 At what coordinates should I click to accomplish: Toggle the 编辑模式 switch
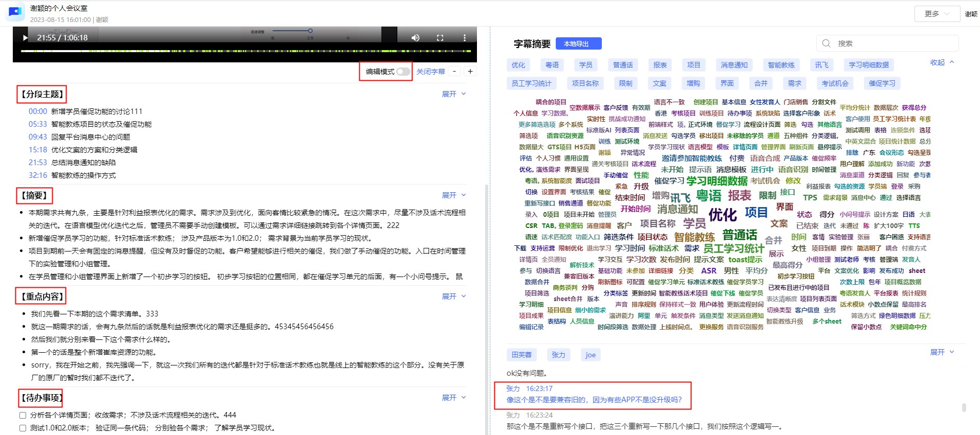click(x=403, y=72)
